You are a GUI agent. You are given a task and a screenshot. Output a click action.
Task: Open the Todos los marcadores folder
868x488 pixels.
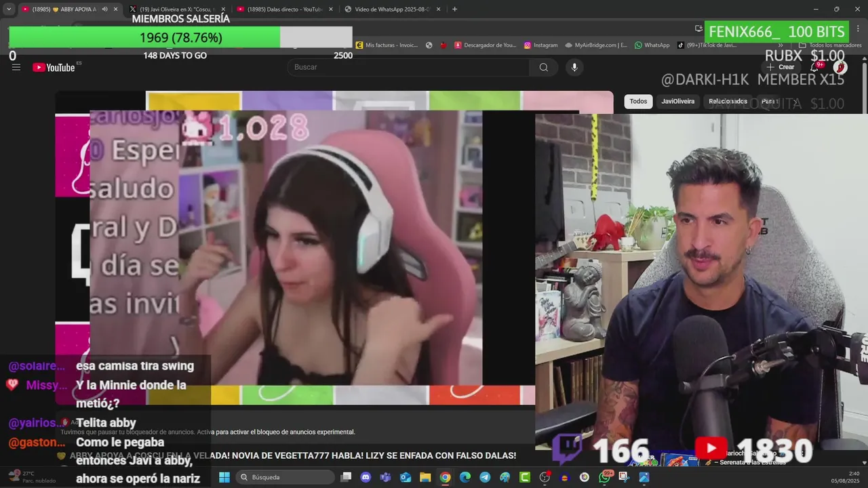pyautogui.click(x=830, y=45)
